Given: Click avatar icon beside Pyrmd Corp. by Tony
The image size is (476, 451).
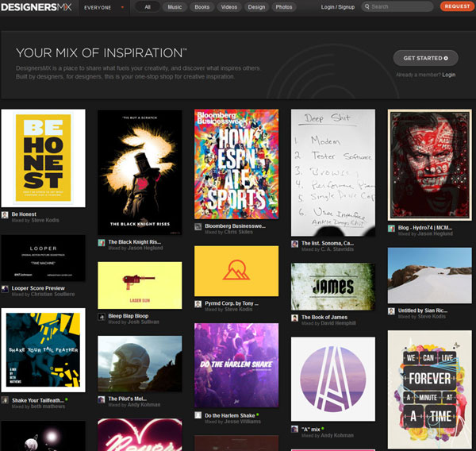Looking at the screenshot, I should (198, 304).
